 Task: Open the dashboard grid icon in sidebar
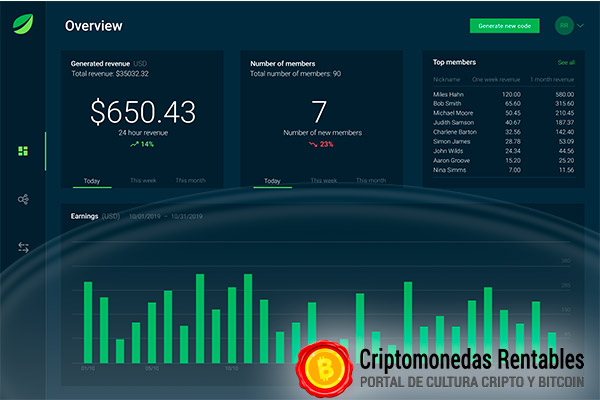click(x=23, y=151)
